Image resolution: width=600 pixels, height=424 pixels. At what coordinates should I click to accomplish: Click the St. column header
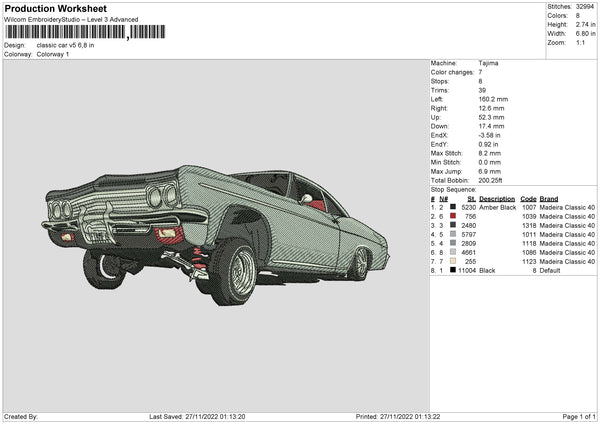tap(471, 198)
